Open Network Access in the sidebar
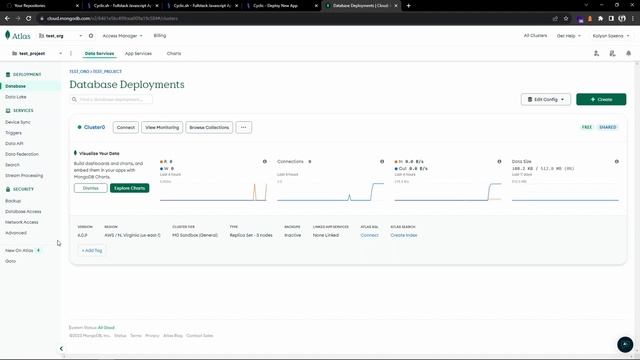 tap(22, 222)
